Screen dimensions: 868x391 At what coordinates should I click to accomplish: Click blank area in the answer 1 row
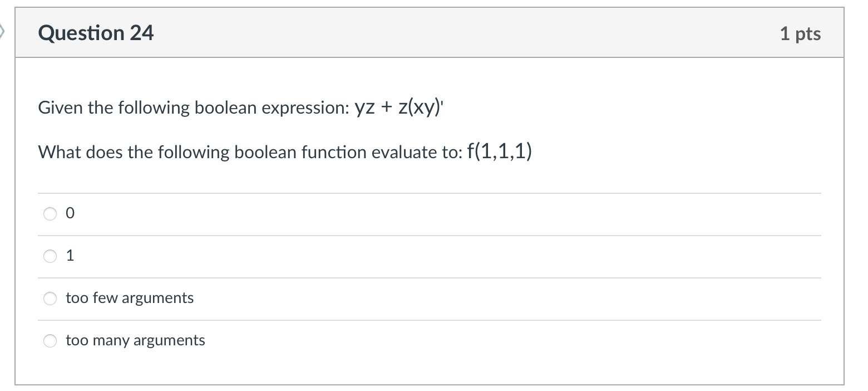click(x=445, y=256)
